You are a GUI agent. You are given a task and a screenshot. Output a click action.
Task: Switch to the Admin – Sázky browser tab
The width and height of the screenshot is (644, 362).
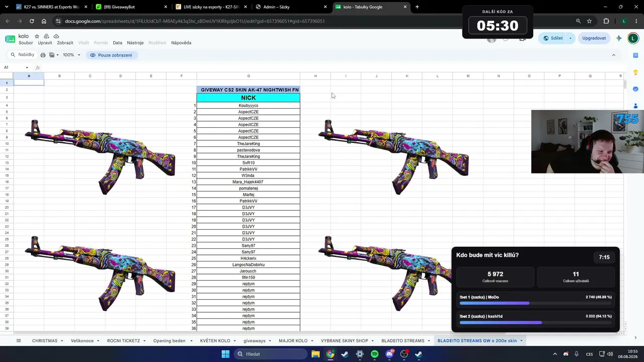tap(291, 7)
